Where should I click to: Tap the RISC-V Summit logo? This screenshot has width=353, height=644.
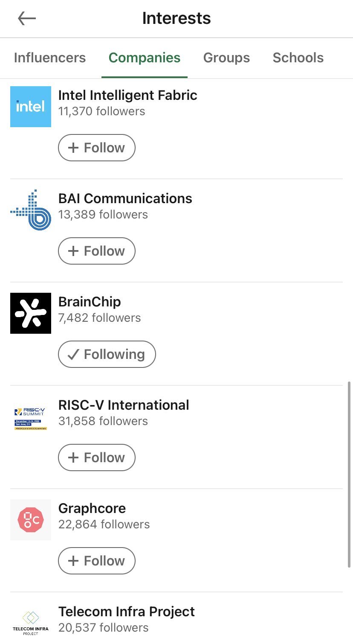(31, 418)
